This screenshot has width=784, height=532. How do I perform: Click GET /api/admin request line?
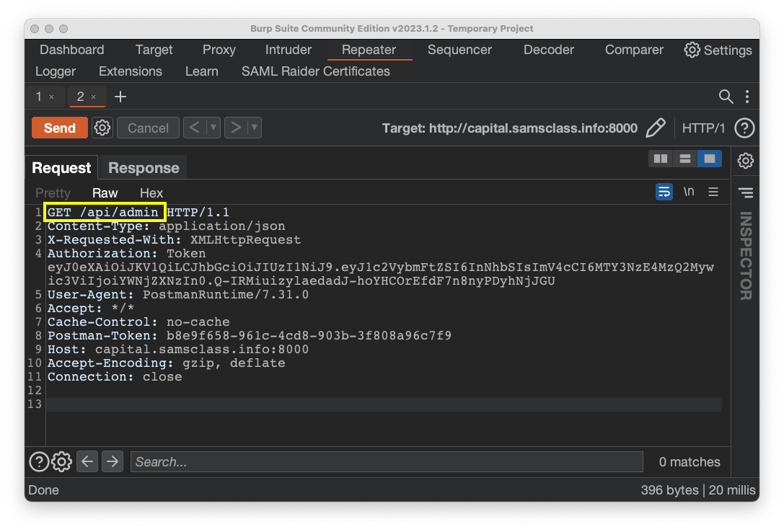click(105, 213)
